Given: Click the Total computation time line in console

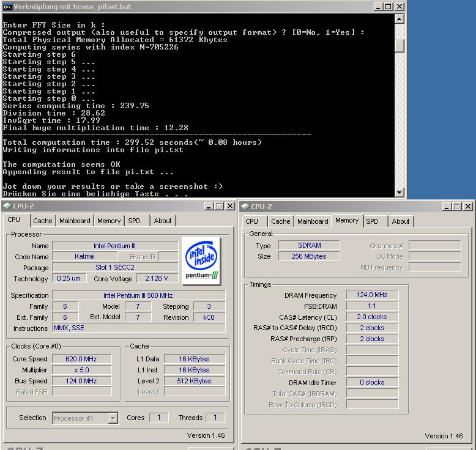Looking at the screenshot, I should tap(132, 142).
